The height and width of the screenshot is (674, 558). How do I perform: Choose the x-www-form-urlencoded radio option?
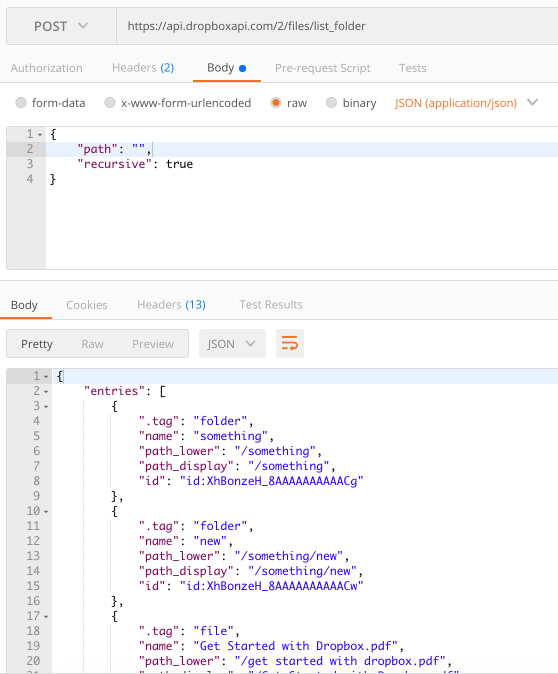click(110, 103)
